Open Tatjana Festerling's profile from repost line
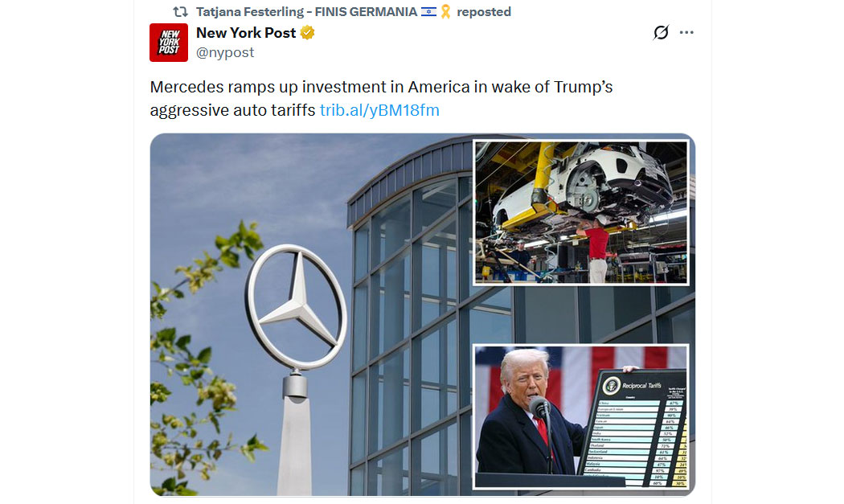The image size is (844, 504). tap(306, 12)
